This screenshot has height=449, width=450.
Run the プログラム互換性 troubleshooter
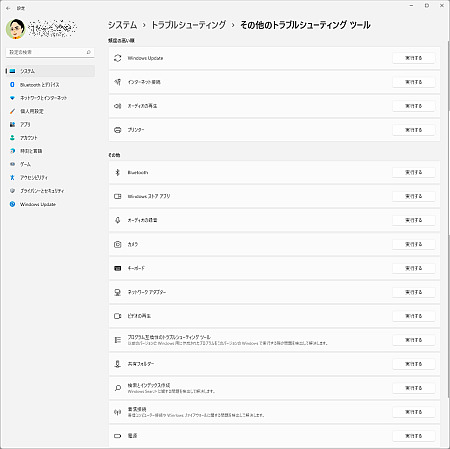coord(414,340)
